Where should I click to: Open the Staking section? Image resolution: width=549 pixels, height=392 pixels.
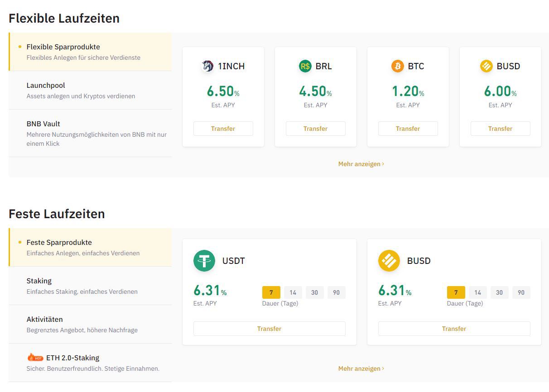tap(39, 281)
